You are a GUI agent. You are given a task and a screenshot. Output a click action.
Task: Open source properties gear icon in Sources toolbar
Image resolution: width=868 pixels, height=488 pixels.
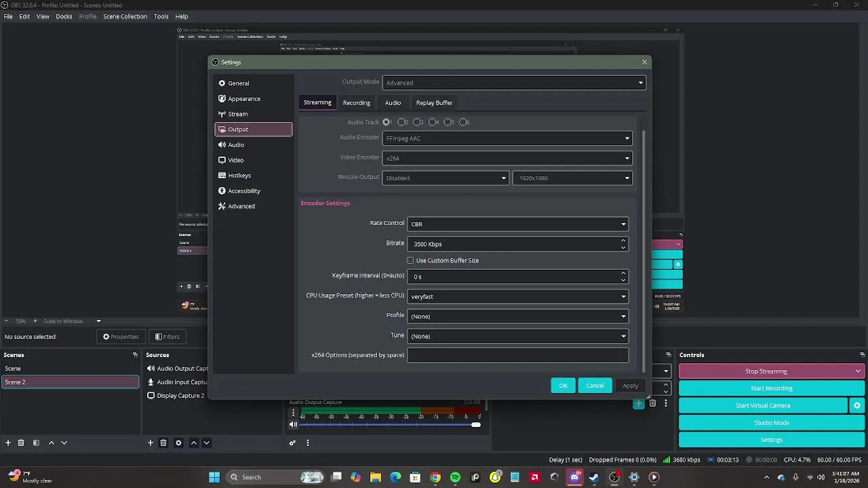click(x=178, y=443)
